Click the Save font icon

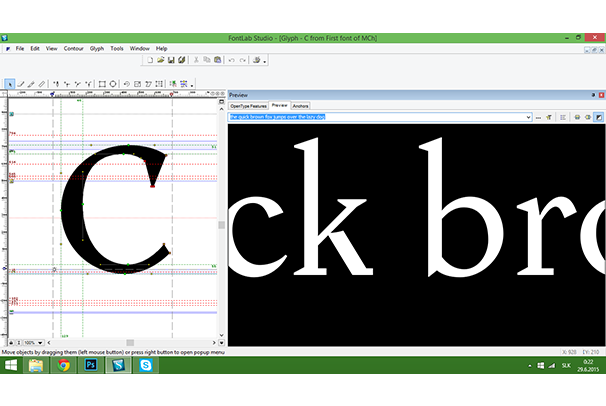171,60
